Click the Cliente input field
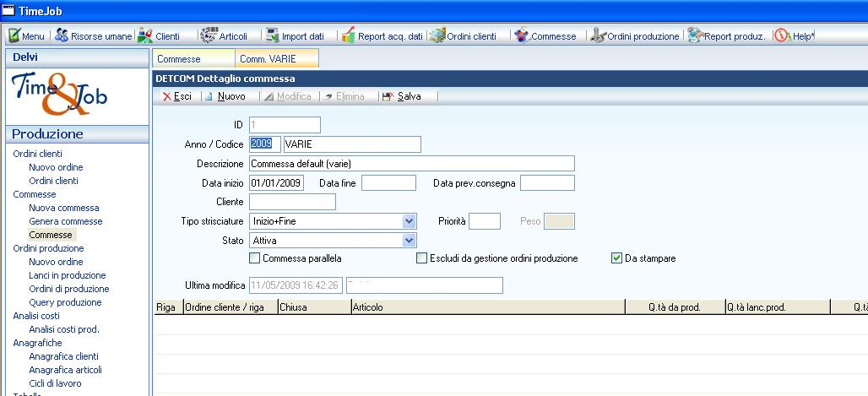 pyautogui.click(x=293, y=202)
